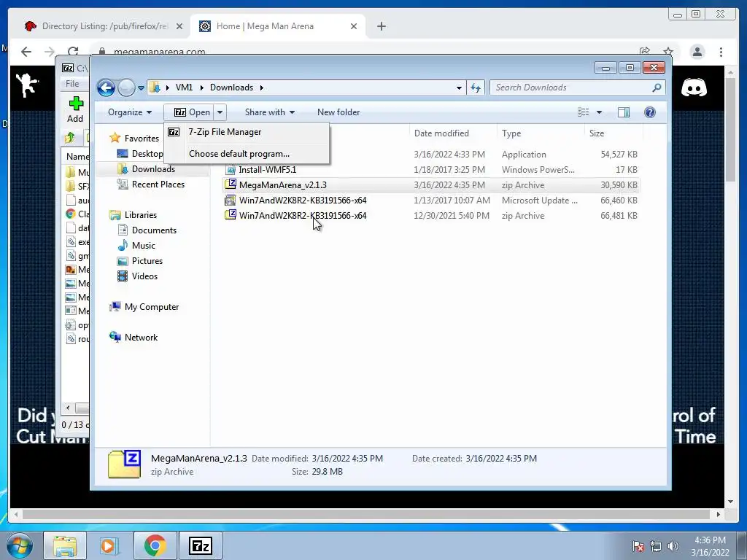The height and width of the screenshot is (560, 747).
Task: Click Downloads in the address breadcrumb
Action: (231, 87)
